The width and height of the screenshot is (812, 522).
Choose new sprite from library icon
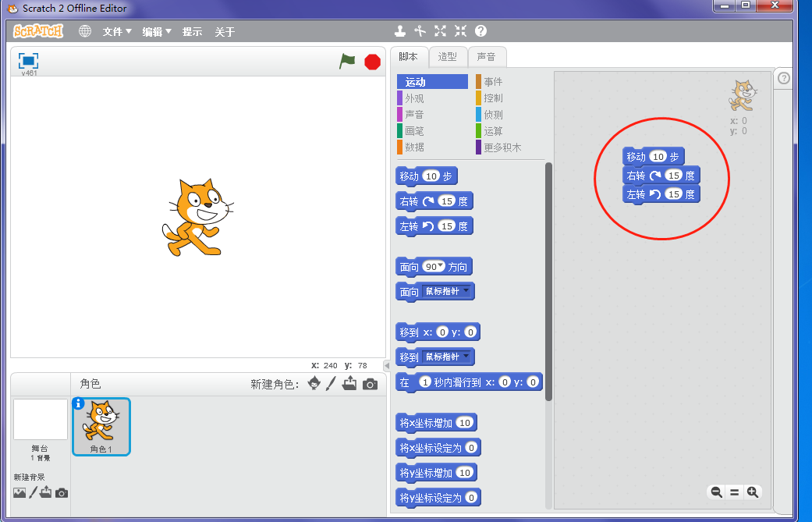tap(314, 383)
